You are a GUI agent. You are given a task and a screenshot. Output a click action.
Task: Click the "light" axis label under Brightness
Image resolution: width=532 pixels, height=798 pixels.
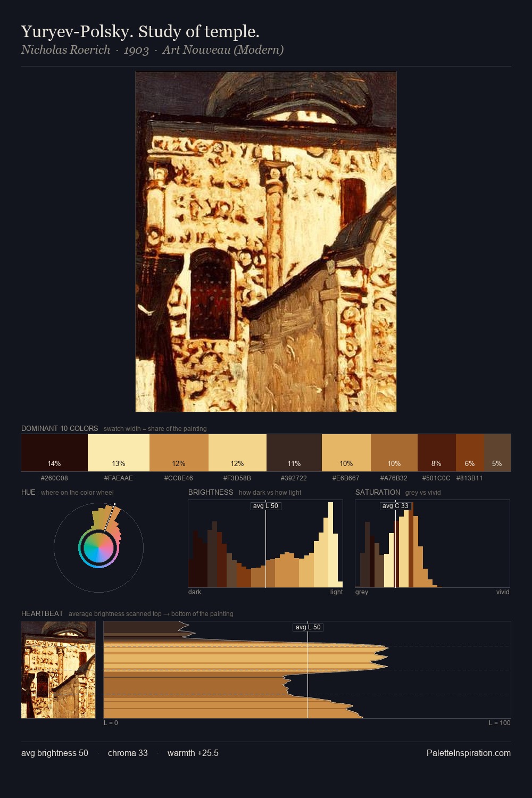(x=336, y=592)
